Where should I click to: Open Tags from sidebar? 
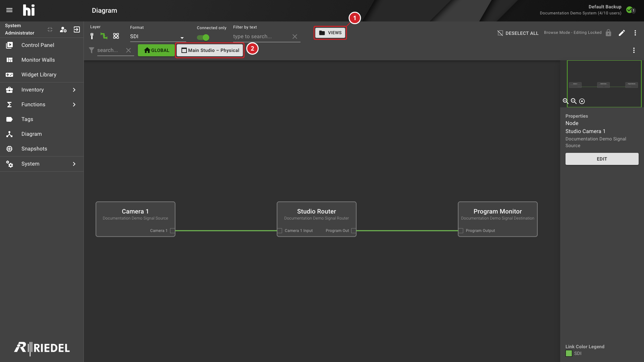[x=42, y=119]
